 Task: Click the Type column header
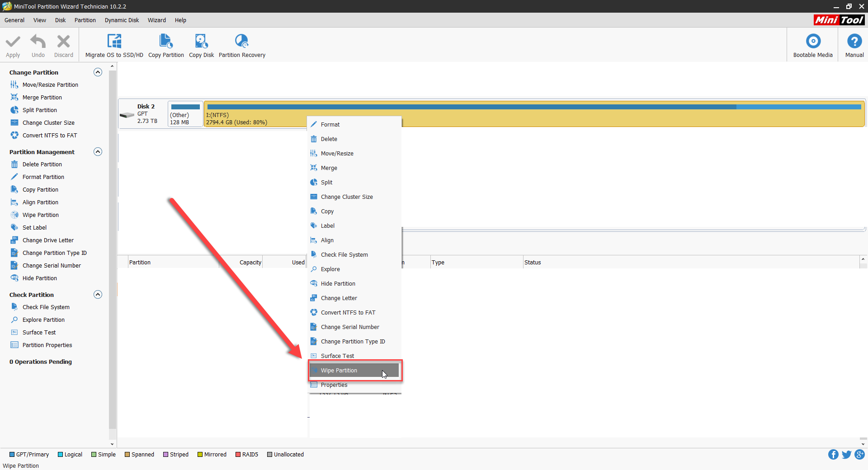click(x=438, y=263)
